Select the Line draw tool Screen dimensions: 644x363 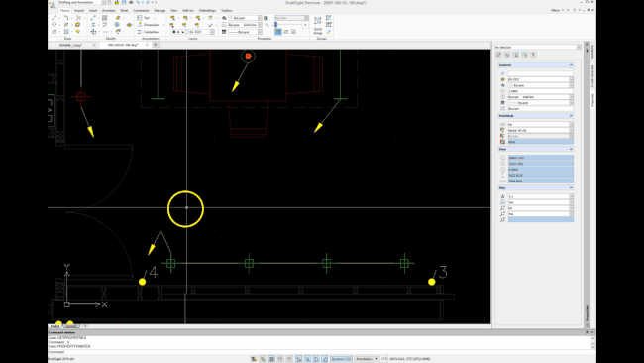tap(54, 18)
